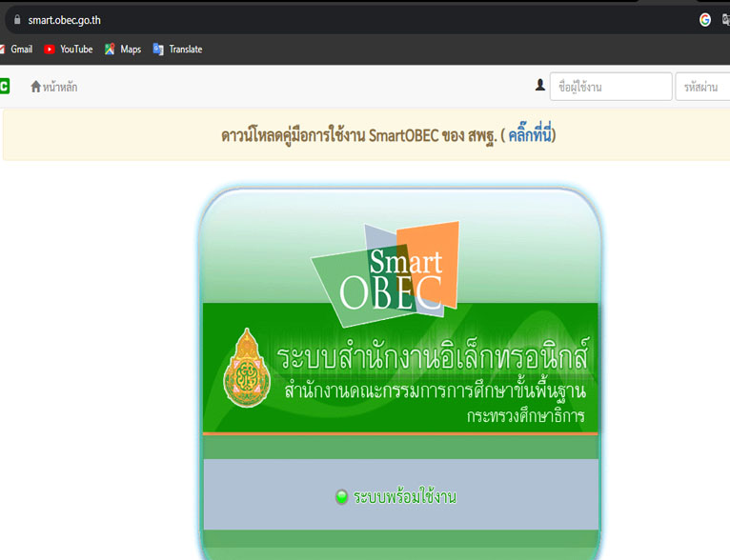Open the คลิ๊กที่นี่ manual download link
The height and width of the screenshot is (560, 730).
[530, 135]
